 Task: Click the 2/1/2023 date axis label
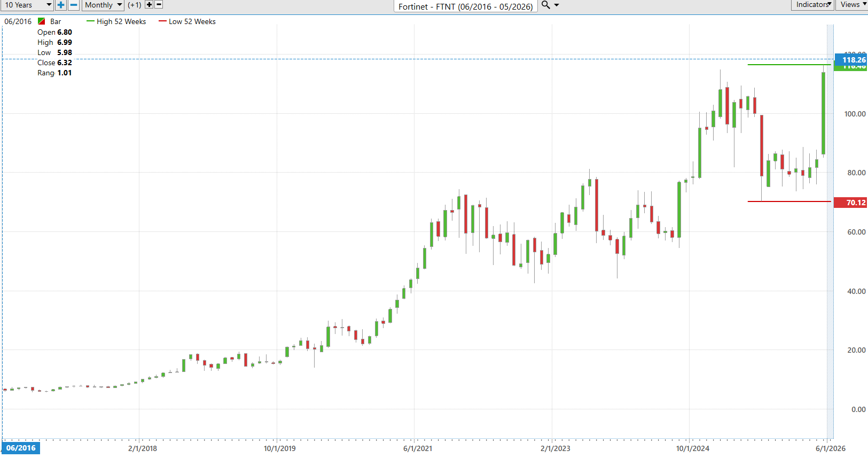pyautogui.click(x=556, y=448)
